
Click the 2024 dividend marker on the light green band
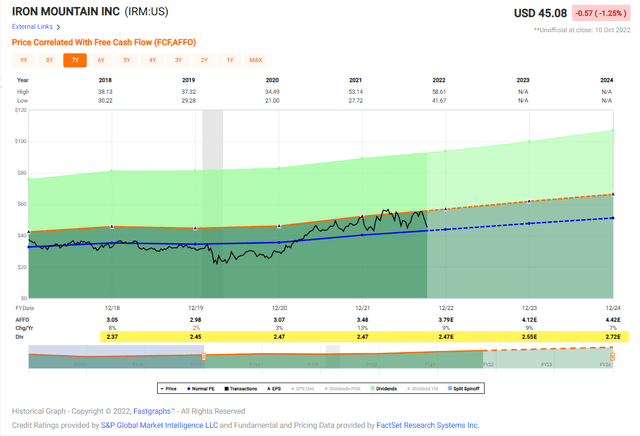tap(613, 130)
